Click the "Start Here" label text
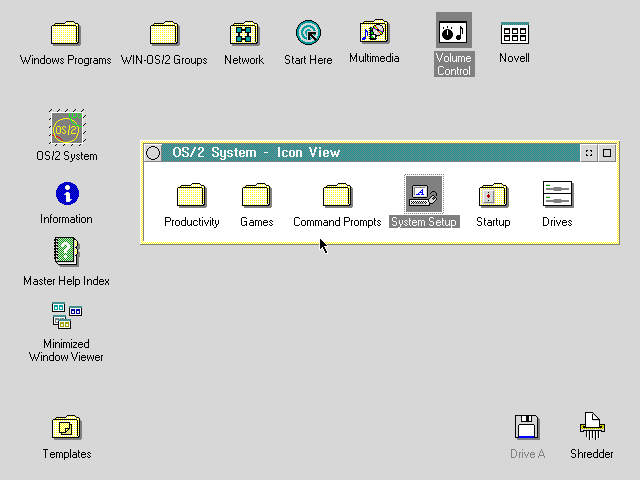The height and width of the screenshot is (480, 640). (x=308, y=60)
